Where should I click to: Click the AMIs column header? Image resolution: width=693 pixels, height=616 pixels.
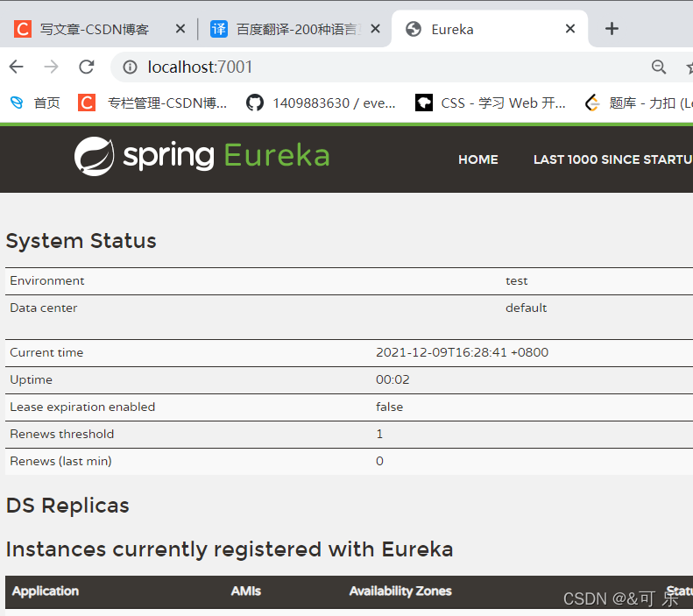coord(245,591)
